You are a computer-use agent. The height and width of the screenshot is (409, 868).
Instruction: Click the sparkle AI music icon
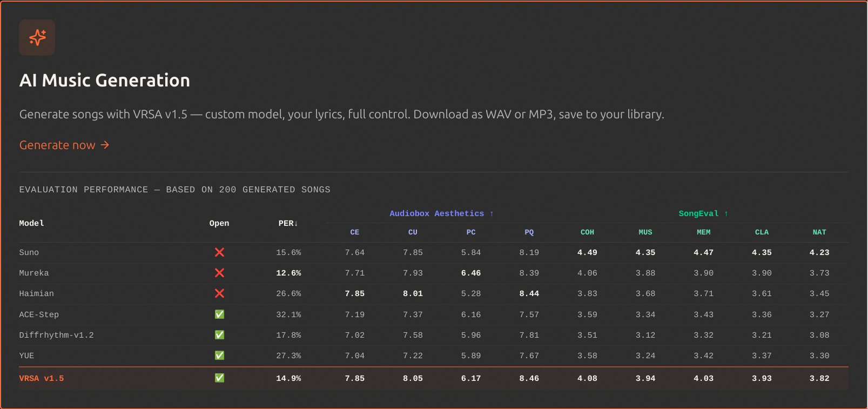click(37, 37)
